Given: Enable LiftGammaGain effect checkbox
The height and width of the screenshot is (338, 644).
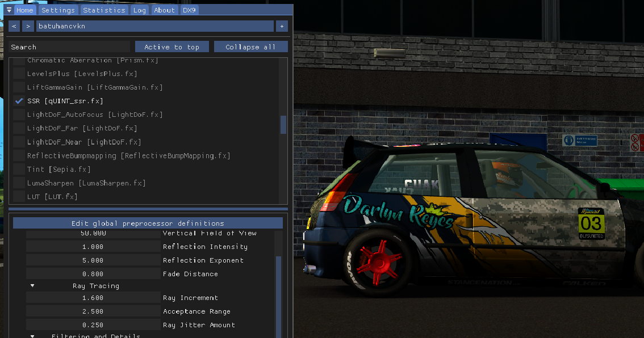Looking at the screenshot, I should (x=19, y=87).
